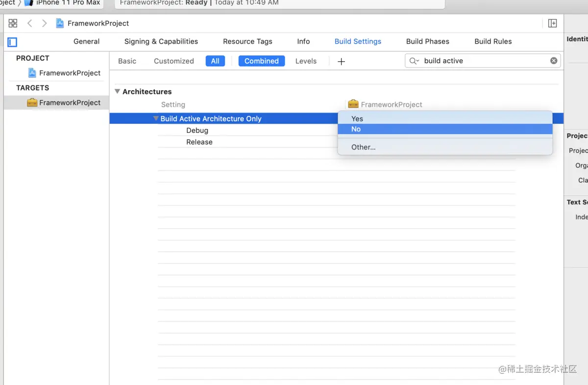This screenshot has height=385, width=588.
Task: Clear the search field with x icon
Action: [x=554, y=61]
